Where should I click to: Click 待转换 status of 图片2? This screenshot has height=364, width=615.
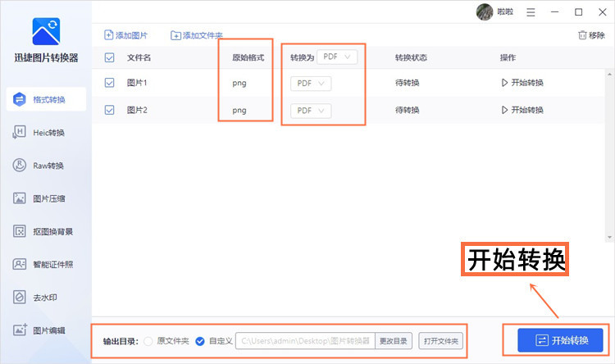(x=407, y=110)
